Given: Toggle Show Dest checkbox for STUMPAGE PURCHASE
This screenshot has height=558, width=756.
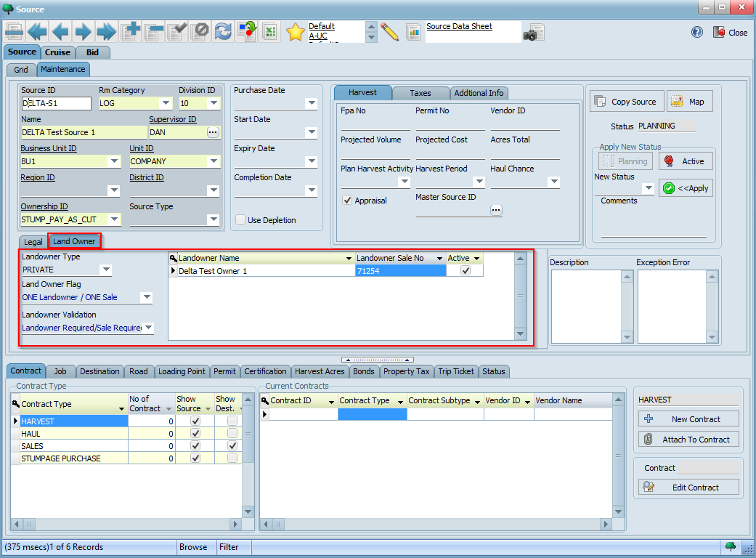Looking at the screenshot, I should coord(232,458).
